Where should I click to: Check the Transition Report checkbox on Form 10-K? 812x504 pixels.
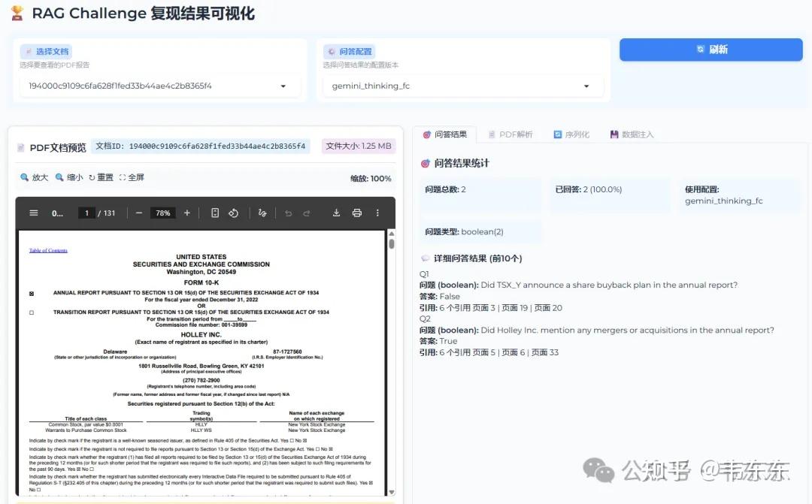(x=31, y=312)
